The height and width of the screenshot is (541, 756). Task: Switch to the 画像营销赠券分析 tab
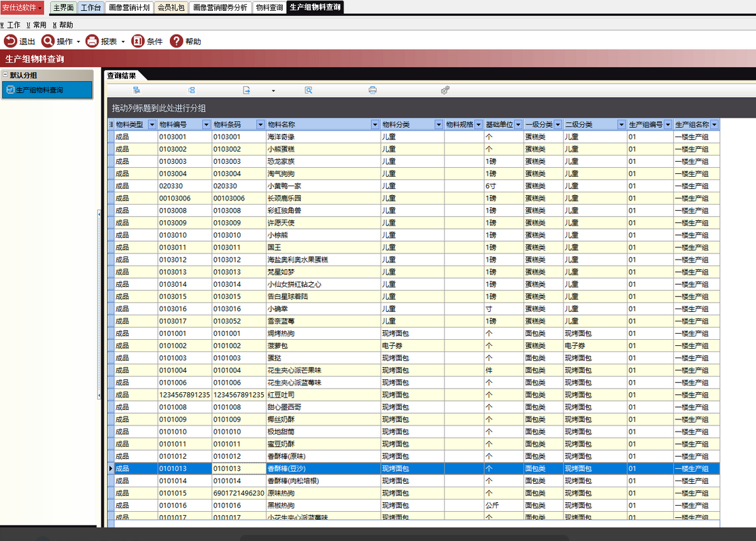220,7
